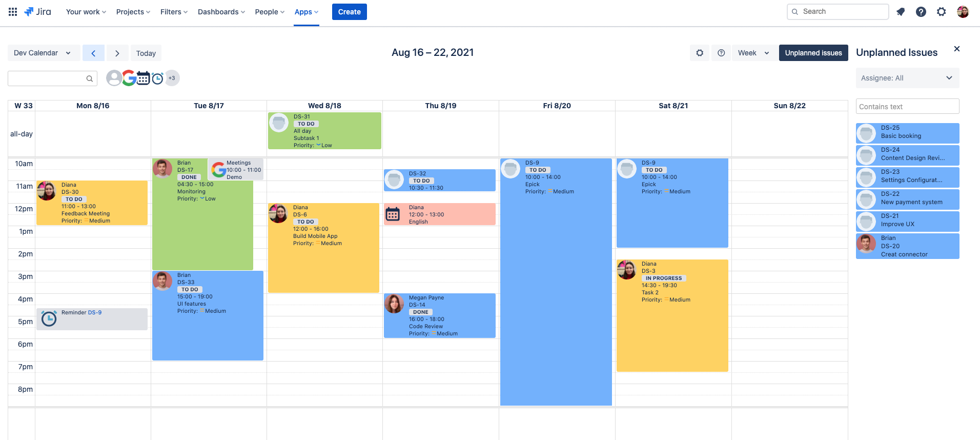This screenshot has width=980, height=440.
Task: Expand the Dev Calendar dropdown
Action: coord(44,53)
